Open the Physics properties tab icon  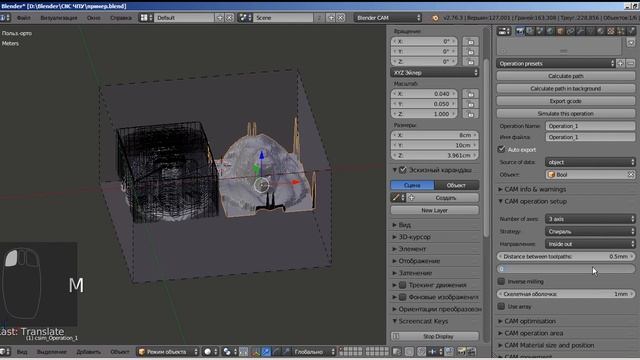(631, 31)
